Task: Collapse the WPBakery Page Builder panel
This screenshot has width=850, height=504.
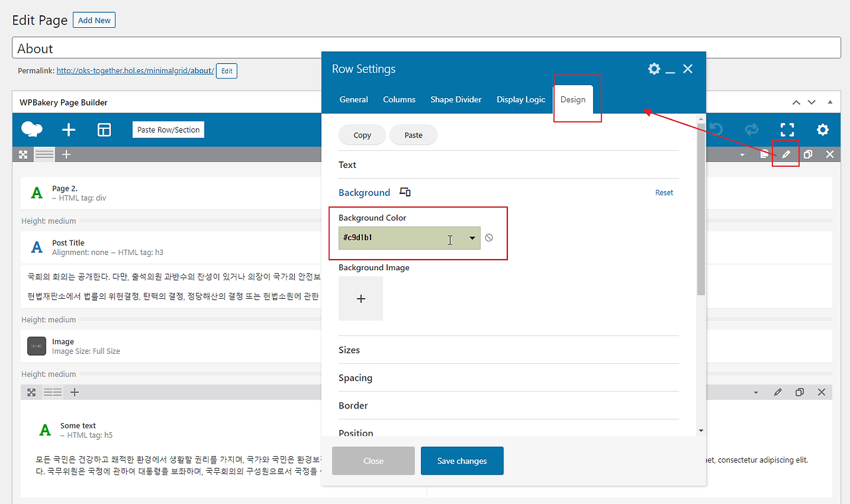Action: (829, 102)
